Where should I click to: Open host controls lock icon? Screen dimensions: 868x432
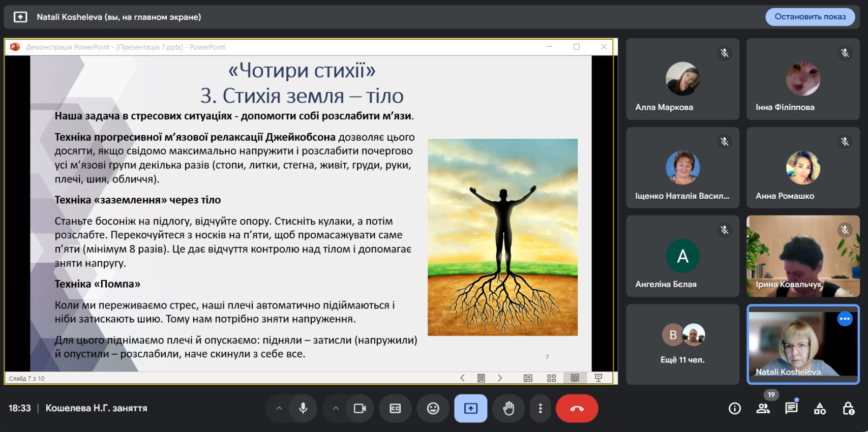pyautogui.click(x=848, y=409)
